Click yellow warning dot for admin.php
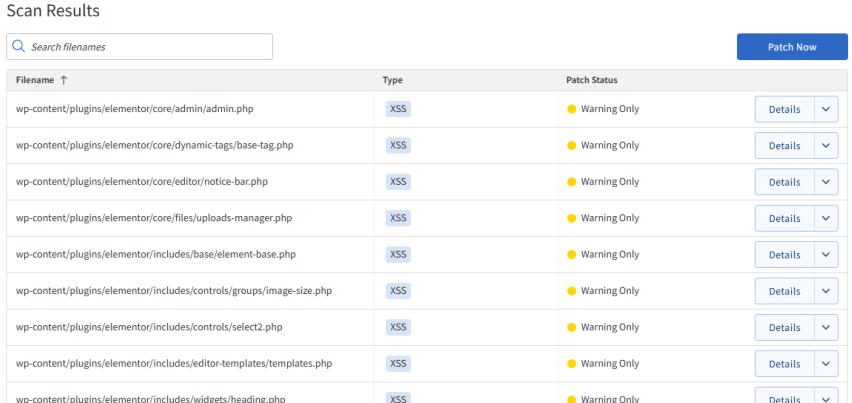The image size is (852, 403). pyautogui.click(x=572, y=109)
